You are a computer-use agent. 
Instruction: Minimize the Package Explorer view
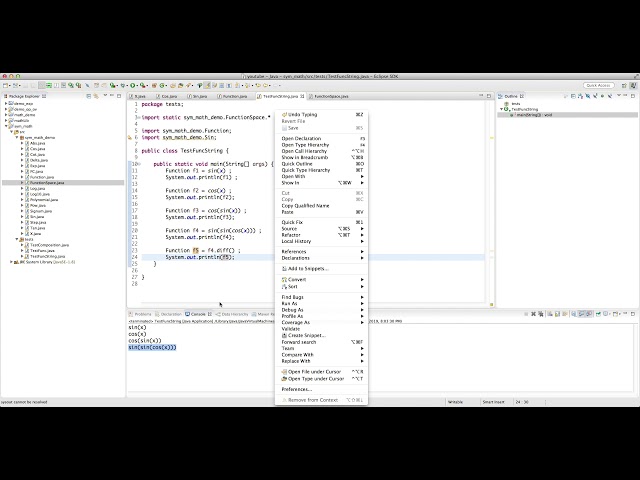[x=112, y=96]
